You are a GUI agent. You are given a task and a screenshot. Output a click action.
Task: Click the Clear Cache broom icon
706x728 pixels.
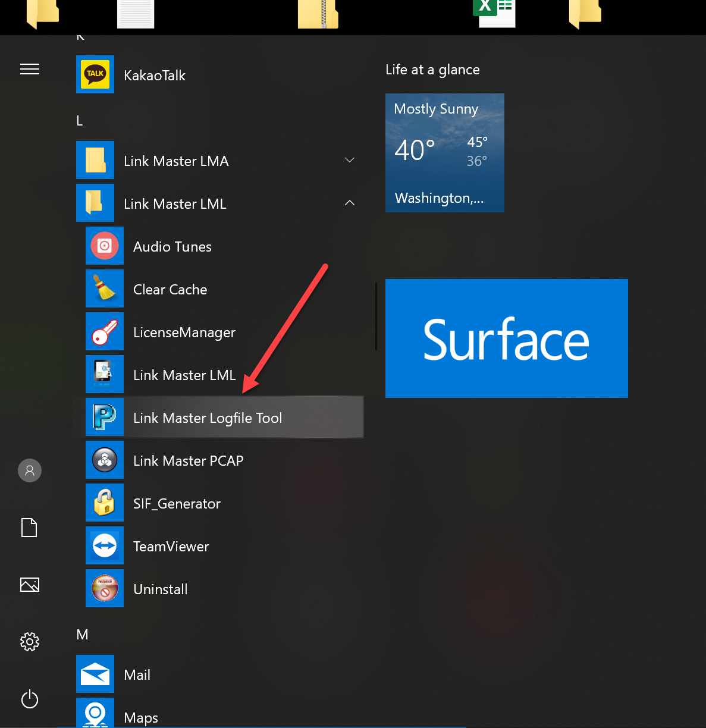click(x=105, y=288)
